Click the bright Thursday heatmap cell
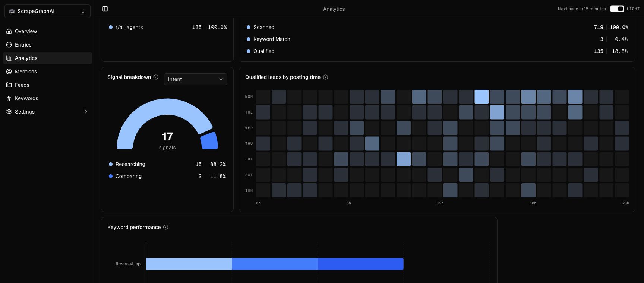This screenshot has height=283, width=644. 372,144
